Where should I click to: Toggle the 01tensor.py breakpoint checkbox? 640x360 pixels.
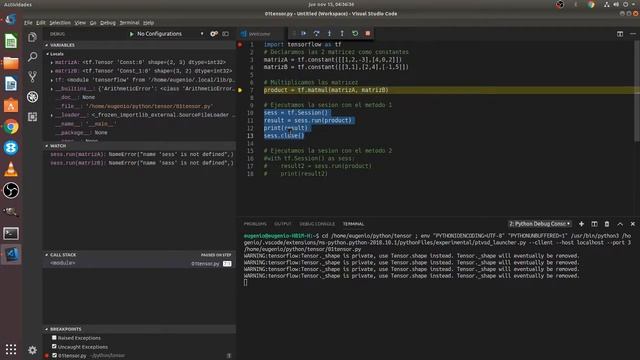click(x=54, y=356)
